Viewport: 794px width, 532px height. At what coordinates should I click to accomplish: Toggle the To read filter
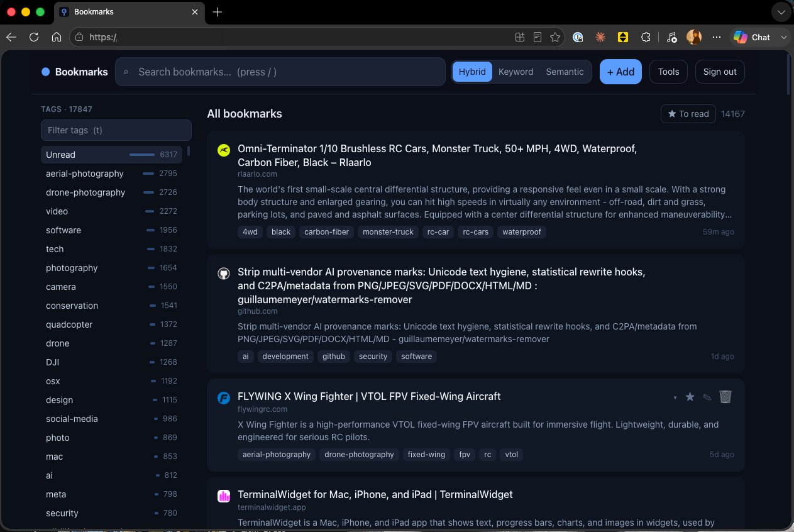(x=688, y=114)
